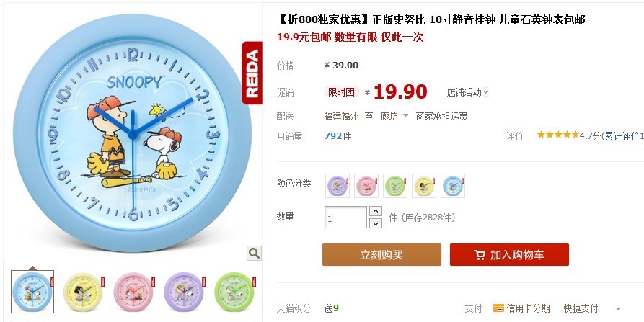Click the quantity input field

(x=345, y=218)
